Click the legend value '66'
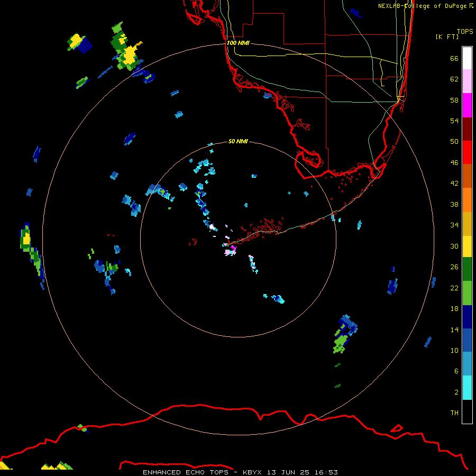 [x=454, y=58]
